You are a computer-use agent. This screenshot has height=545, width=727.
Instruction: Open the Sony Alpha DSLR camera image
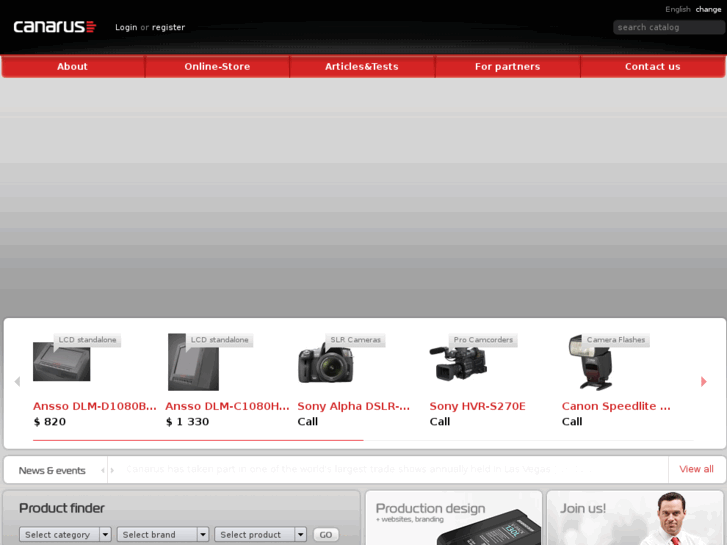coord(325,365)
